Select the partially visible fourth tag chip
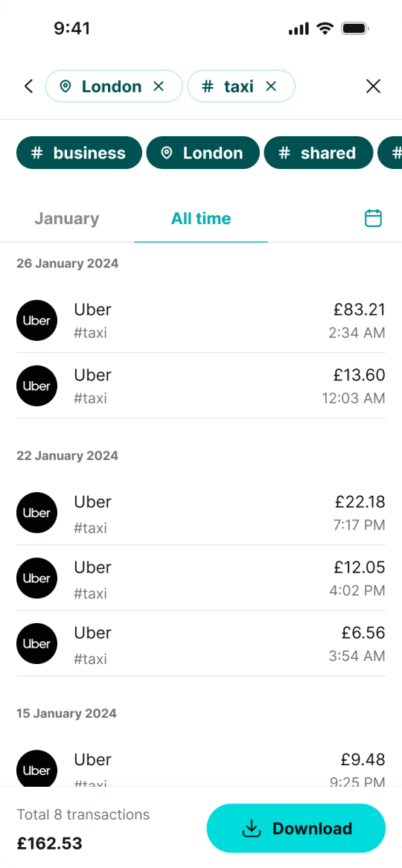 coord(390,153)
